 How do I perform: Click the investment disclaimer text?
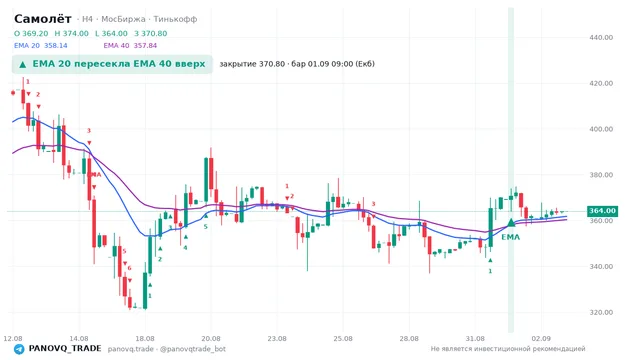(x=508, y=349)
